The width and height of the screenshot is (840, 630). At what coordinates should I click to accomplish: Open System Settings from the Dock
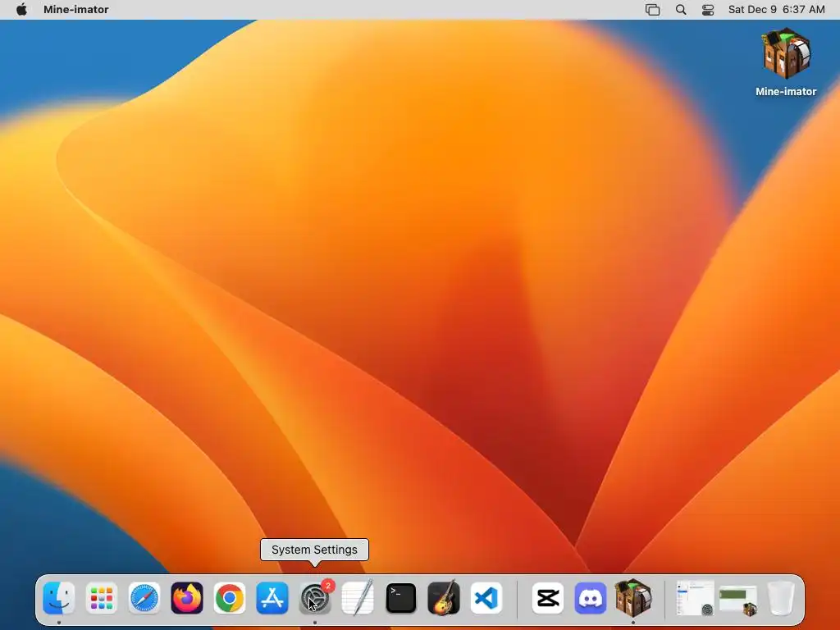pyautogui.click(x=315, y=598)
